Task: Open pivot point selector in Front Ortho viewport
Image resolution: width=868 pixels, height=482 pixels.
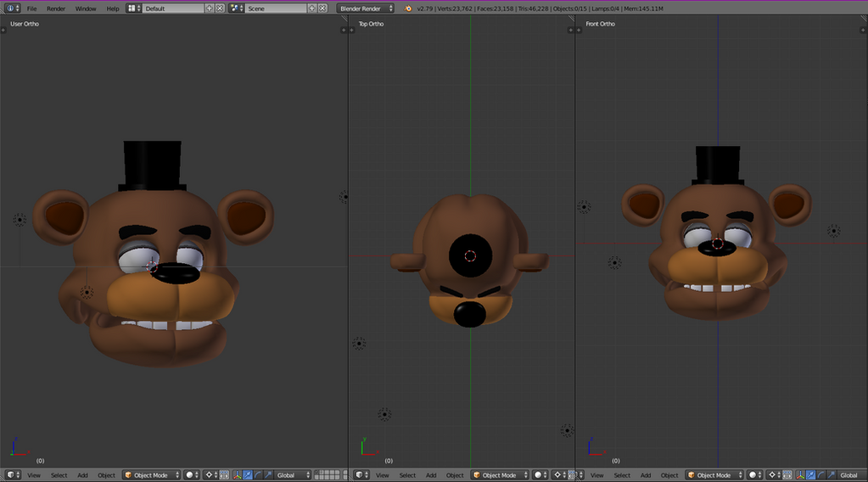Action: pyautogui.click(x=774, y=475)
